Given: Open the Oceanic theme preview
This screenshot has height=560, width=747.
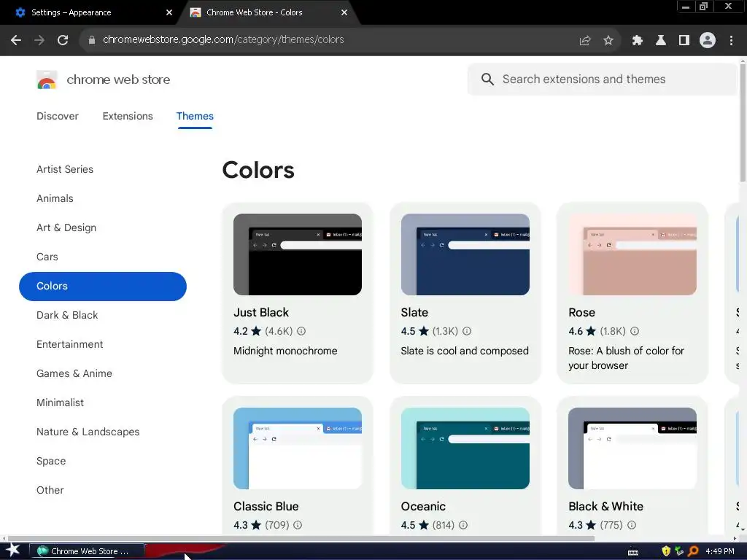Looking at the screenshot, I should [x=465, y=448].
